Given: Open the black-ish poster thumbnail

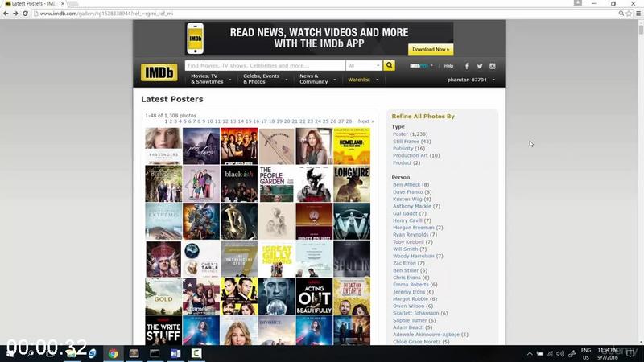Looking at the screenshot, I should tap(238, 183).
